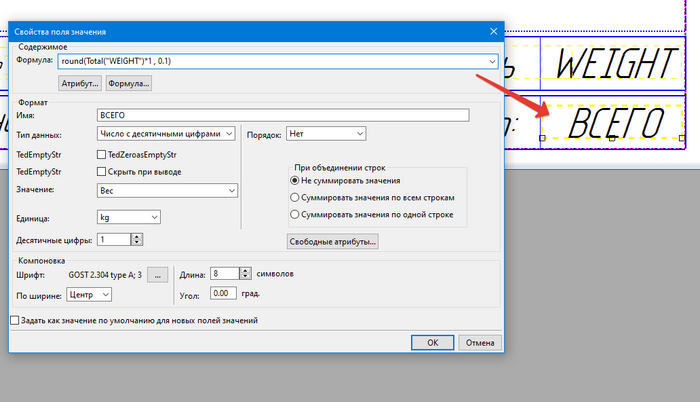Select the ВСЕГО field in the template

click(x=612, y=122)
